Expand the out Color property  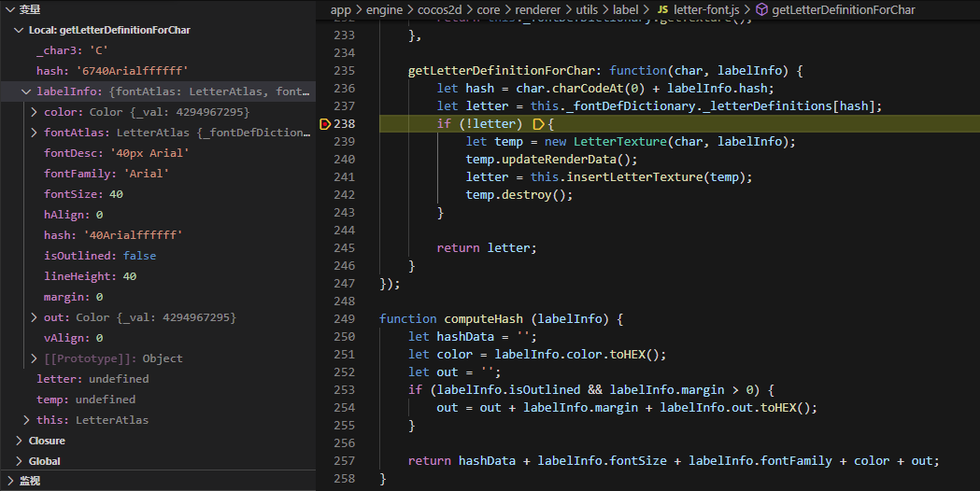coord(34,317)
